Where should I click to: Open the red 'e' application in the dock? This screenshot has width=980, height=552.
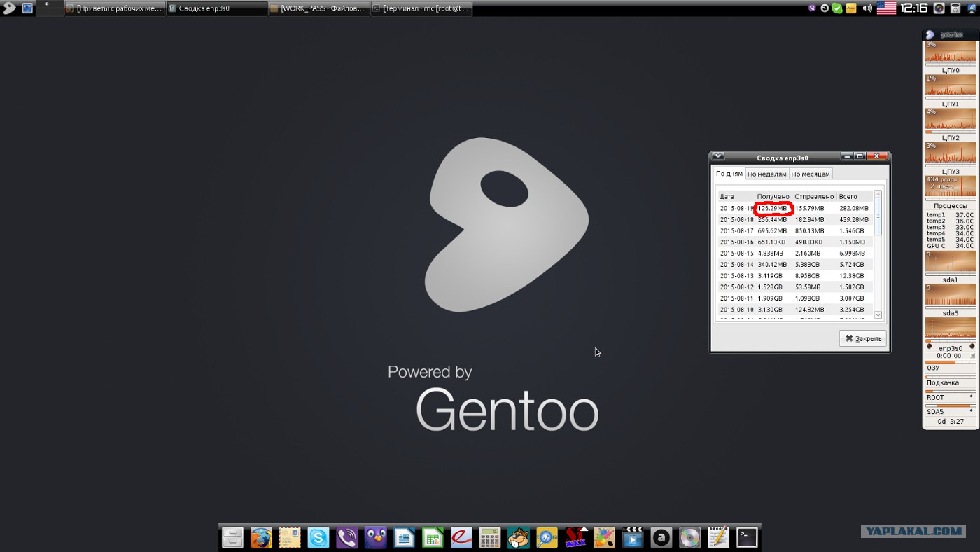(461, 538)
